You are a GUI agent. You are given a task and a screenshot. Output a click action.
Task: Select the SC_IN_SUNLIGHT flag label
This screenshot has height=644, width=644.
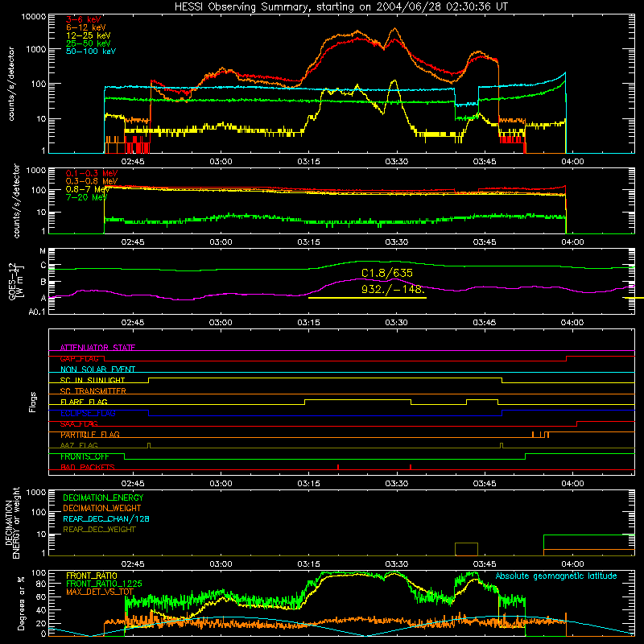(93, 380)
